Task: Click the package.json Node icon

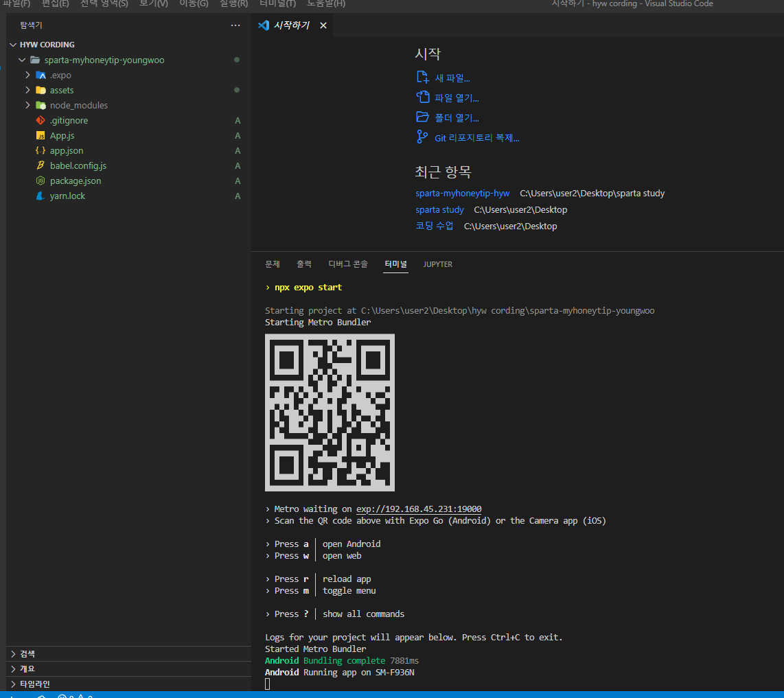Action: click(x=41, y=181)
